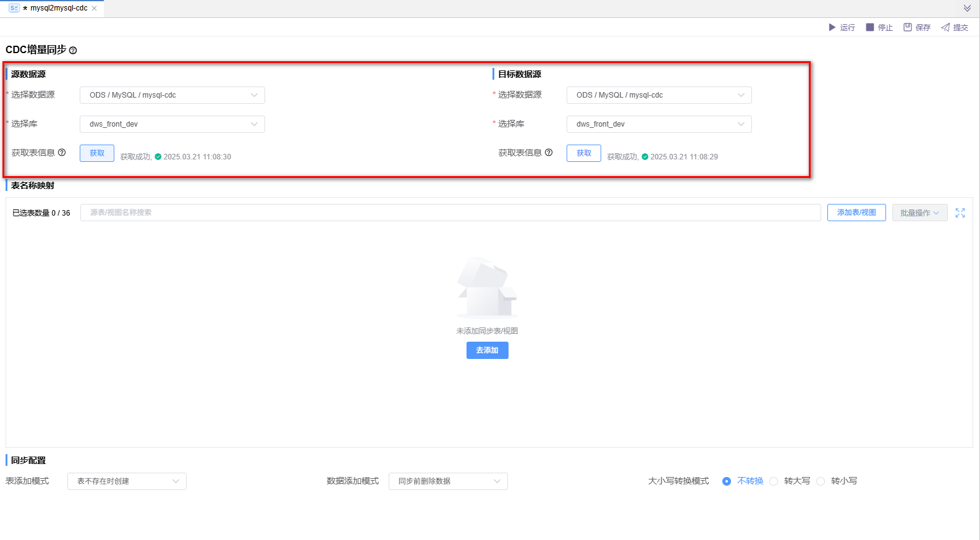Click the Submit (提交) paper plane icon
The image size is (980, 540).
(x=945, y=27)
